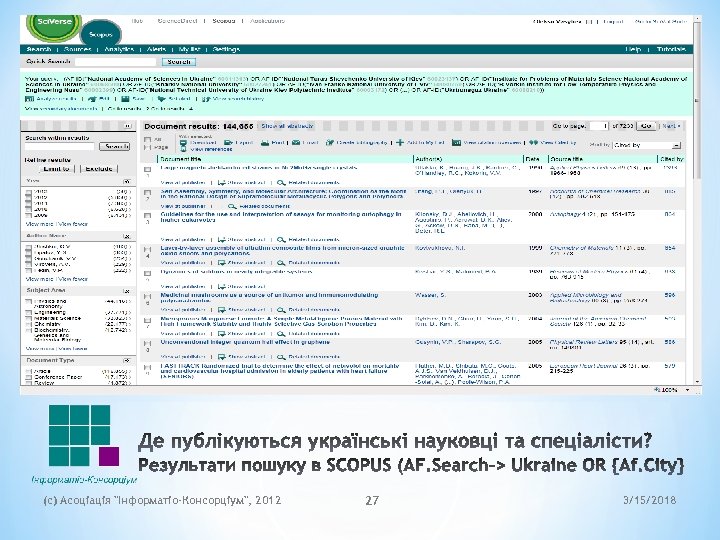Tick the All results checkbox
This screenshot has width=720, height=540.
point(147,140)
